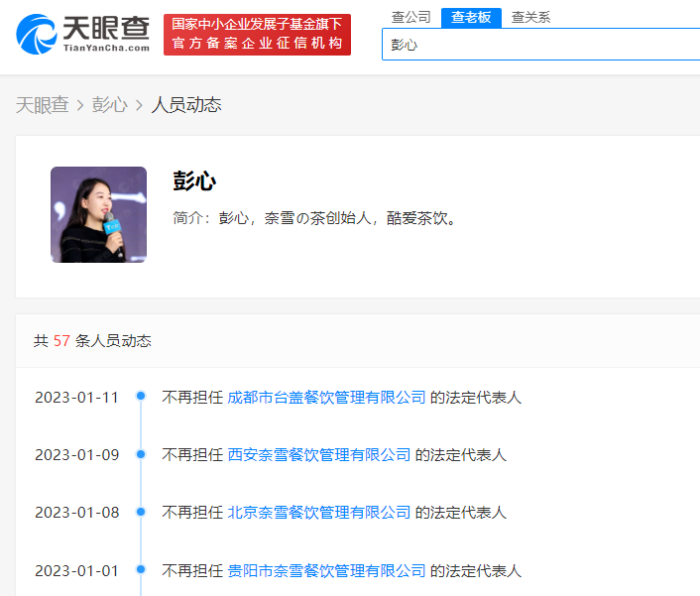The width and height of the screenshot is (700, 596).
Task: Select the 查老板 search tab
Action: [x=471, y=18]
